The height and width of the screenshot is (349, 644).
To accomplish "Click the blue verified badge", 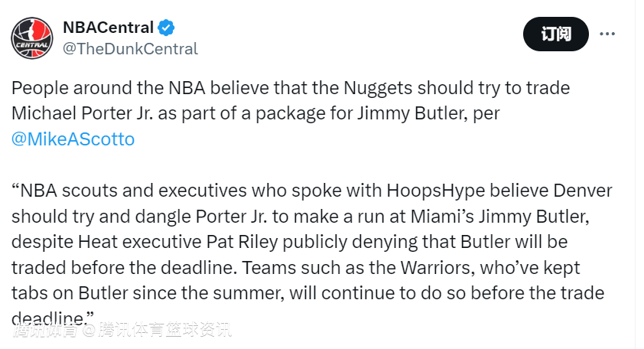I will (166, 28).
